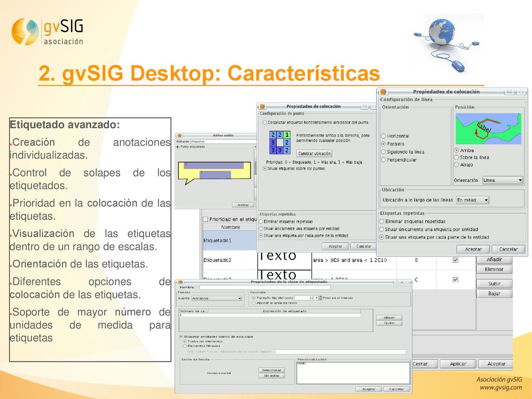Click Aceptar in the line placement dialog
Viewport: 532px width, 399px height.
click(x=473, y=249)
